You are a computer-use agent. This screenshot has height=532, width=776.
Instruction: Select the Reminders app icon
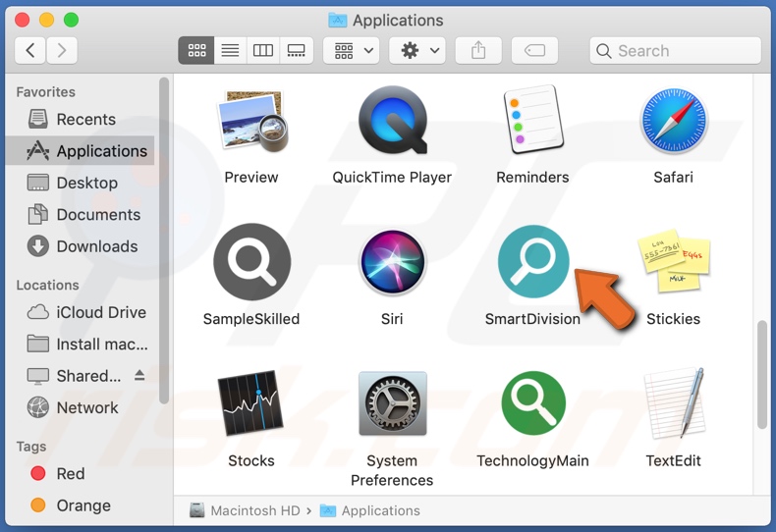click(x=533, y=119)
